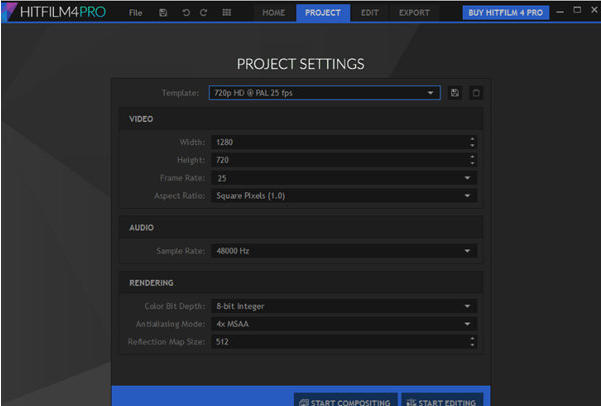Switch to the EXPORT tab
The image size is (601, 406).
point(413,13)
